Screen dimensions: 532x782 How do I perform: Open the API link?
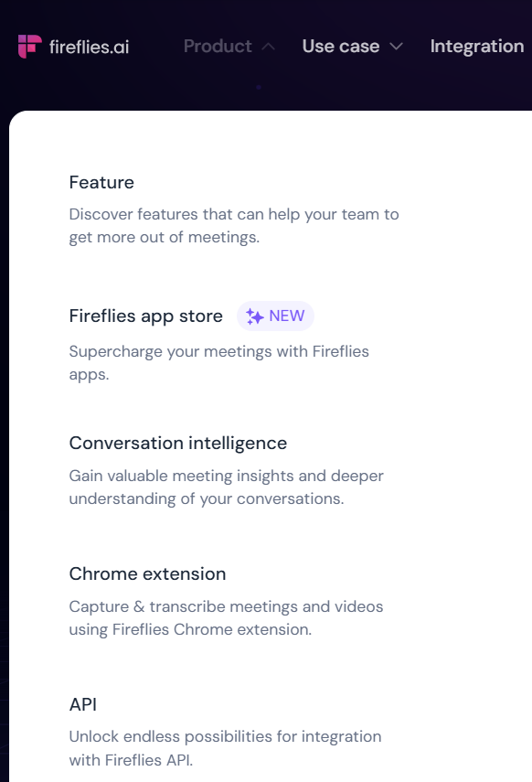point(83,704)
